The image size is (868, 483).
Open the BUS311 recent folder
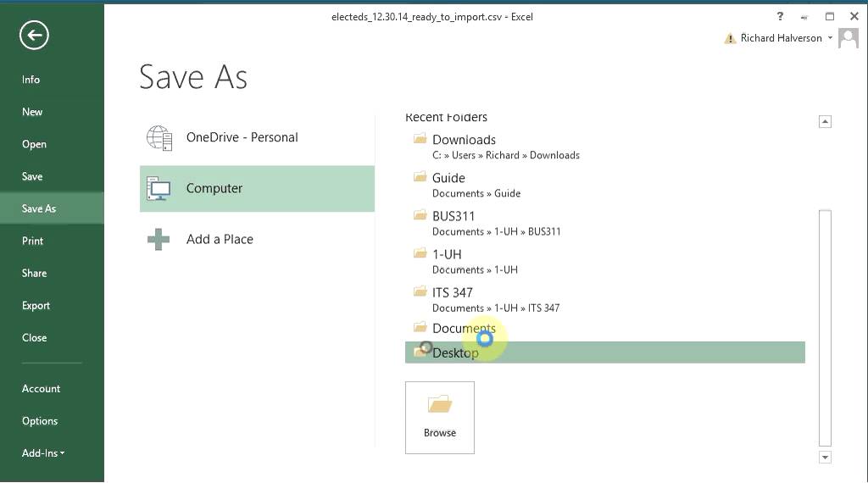click(x=605, y=223)
